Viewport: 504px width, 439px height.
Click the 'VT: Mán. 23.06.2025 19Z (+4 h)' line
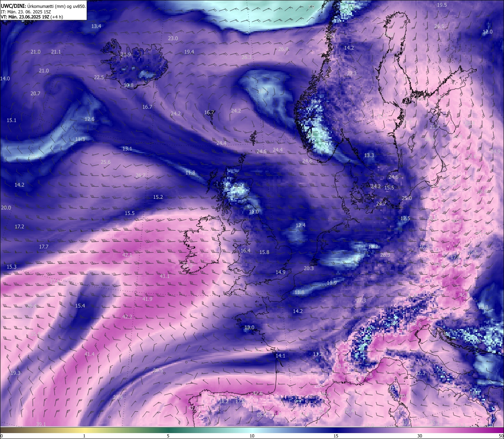(33, 17)
